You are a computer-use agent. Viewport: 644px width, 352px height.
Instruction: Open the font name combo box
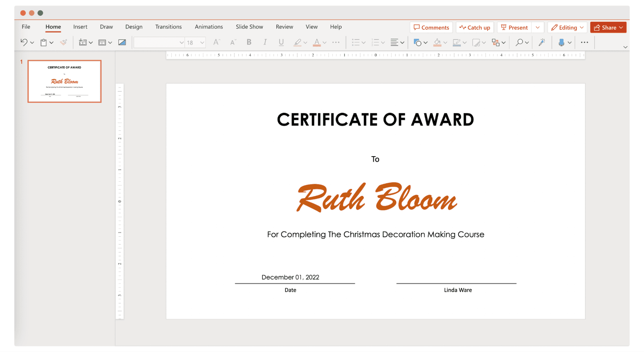pyautogui.click(x=159, y=43)
